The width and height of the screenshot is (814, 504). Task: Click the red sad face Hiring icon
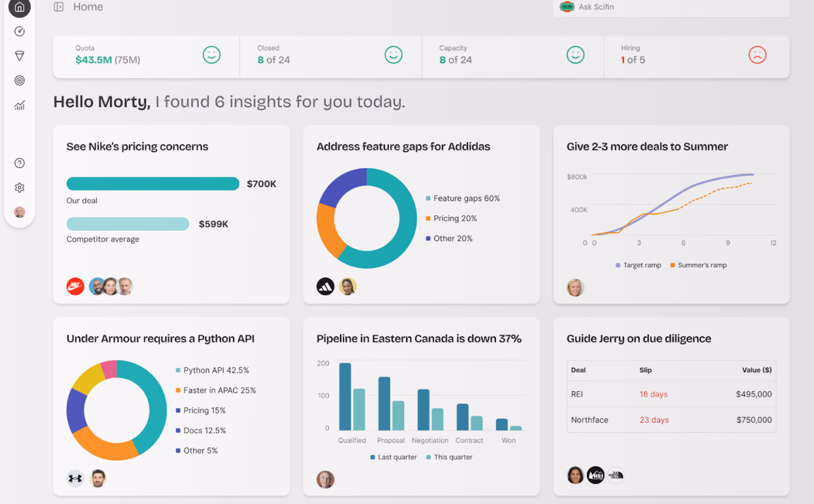pos(757,55)
